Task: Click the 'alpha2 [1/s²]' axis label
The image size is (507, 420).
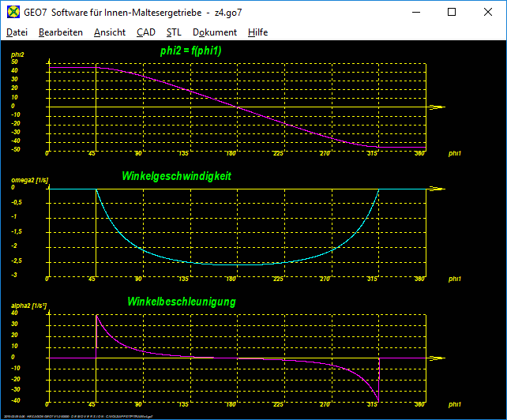Action: (28, 305)
